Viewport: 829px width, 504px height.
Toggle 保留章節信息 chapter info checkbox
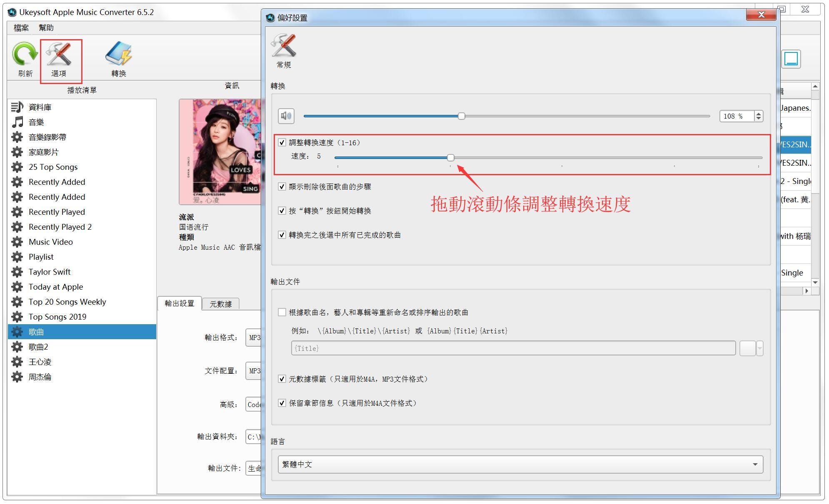282,403
